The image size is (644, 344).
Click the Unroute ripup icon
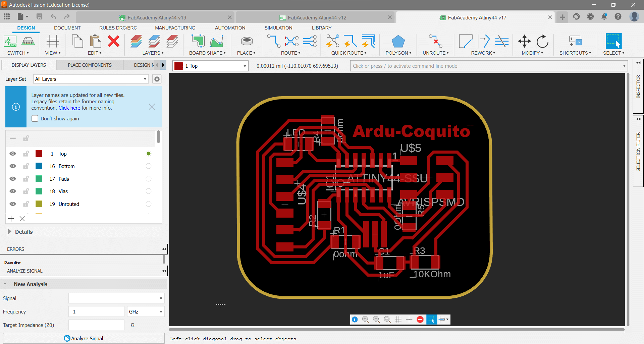(x=435, y=42)
